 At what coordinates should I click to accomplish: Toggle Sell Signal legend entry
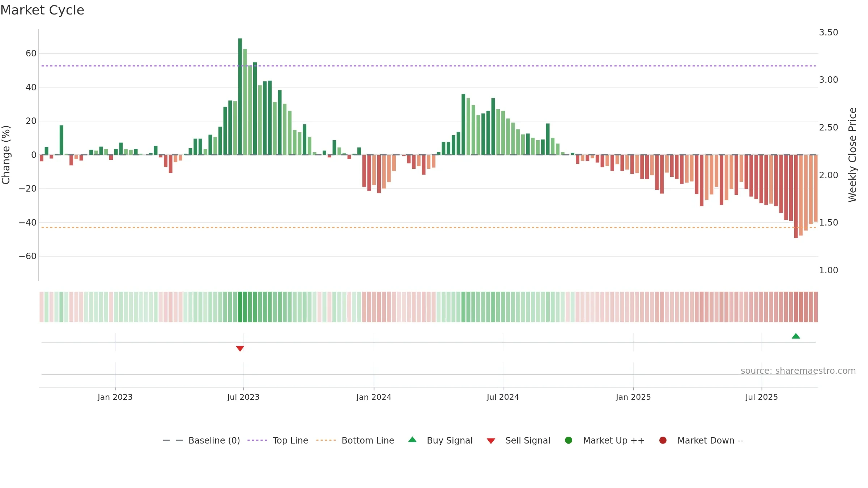click(x=519, y=440)
